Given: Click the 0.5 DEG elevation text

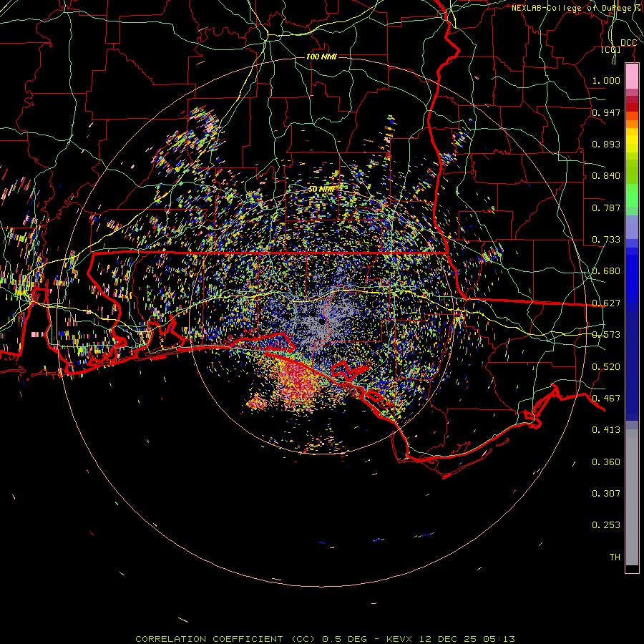Looking at the screenshot, I should [344, 639].
